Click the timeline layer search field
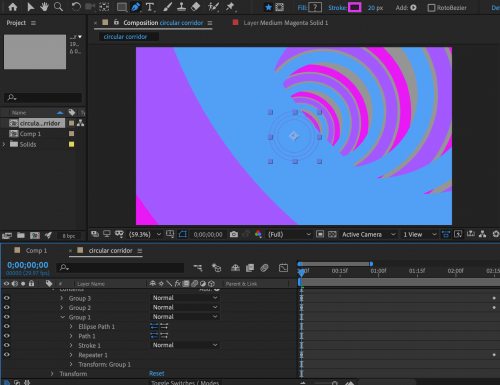The image size is (500, 385). click(121, 268)
